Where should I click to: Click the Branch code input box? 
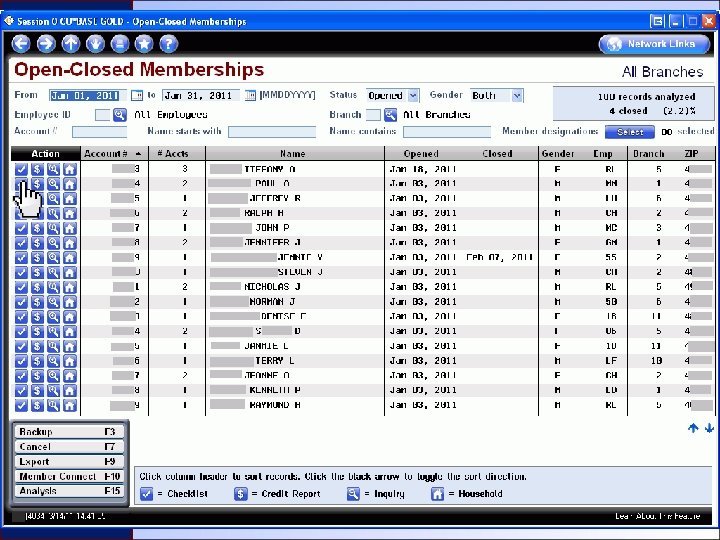pyautogui.click(x=373, y=115)
